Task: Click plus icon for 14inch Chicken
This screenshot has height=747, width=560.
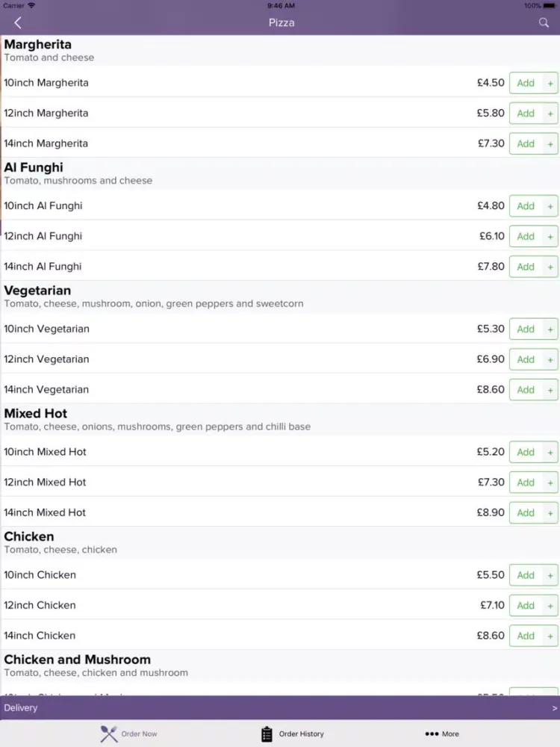Action: coord(550,636)
